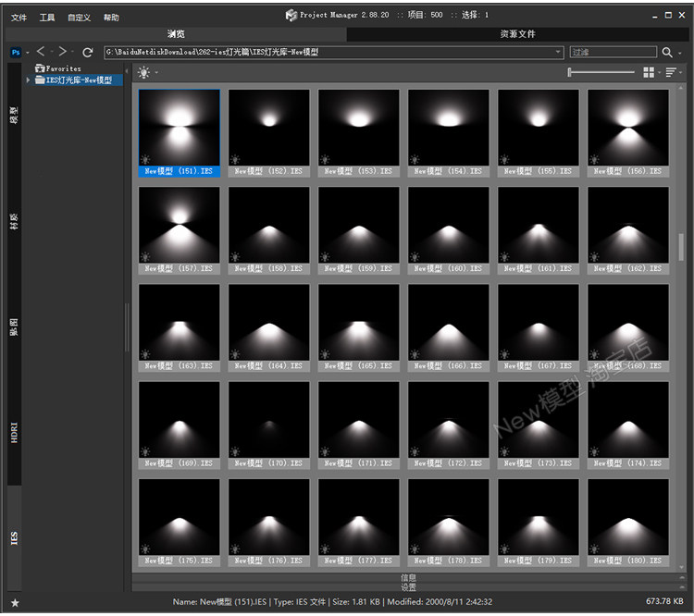This screenshot has width=694, height=616.
Task: Open the 设置 panel bar
Action: click(x=408, y=587)
